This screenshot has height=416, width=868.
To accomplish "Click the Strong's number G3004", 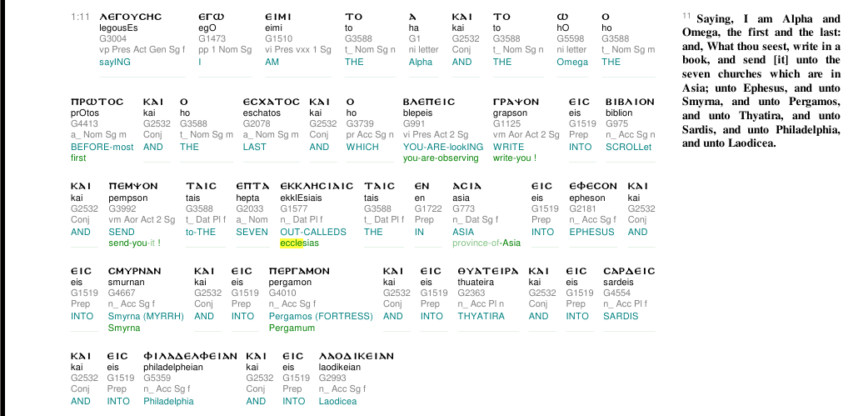I will tap(113, 39).
